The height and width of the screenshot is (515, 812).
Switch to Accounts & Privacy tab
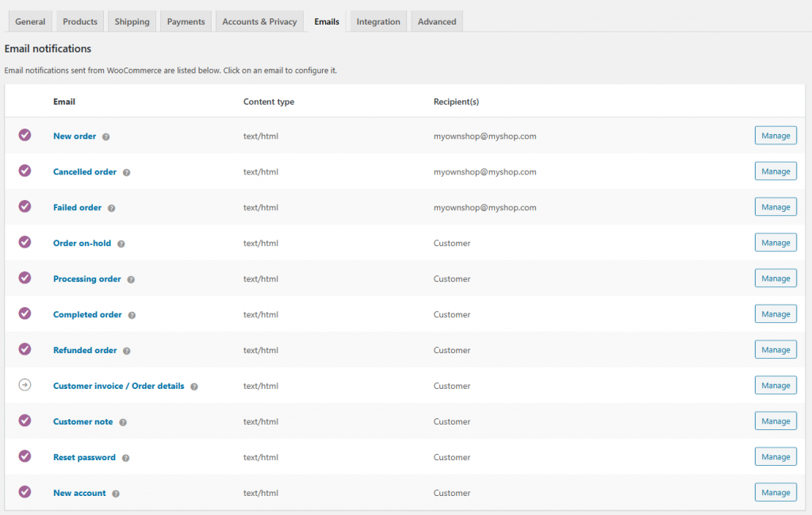tap(259, 21)
